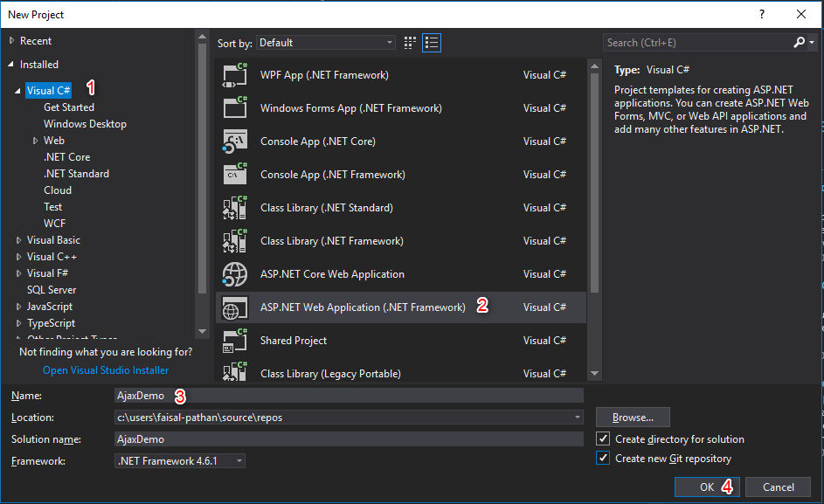This screenshot has height=504, width=824.
Task: Click the template list scrollbar
Action: point(595,175)
